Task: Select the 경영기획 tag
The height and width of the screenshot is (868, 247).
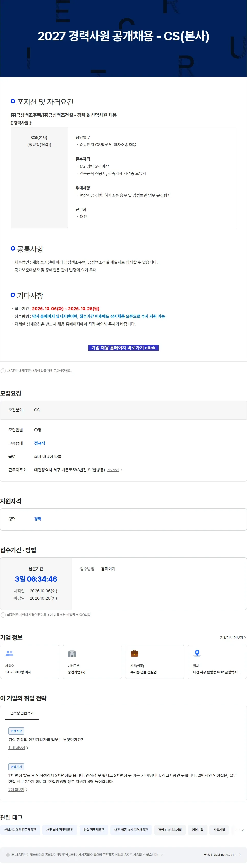Action: pos(197,830)
